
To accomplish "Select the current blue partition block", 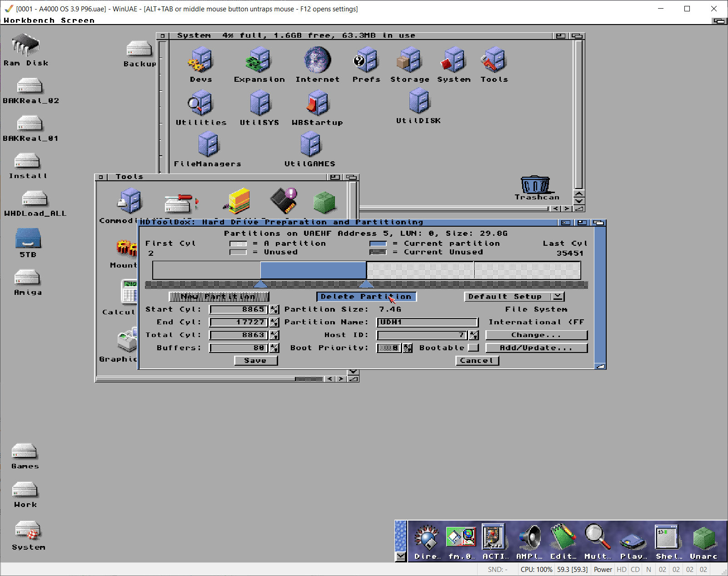I will coord(313,270).
